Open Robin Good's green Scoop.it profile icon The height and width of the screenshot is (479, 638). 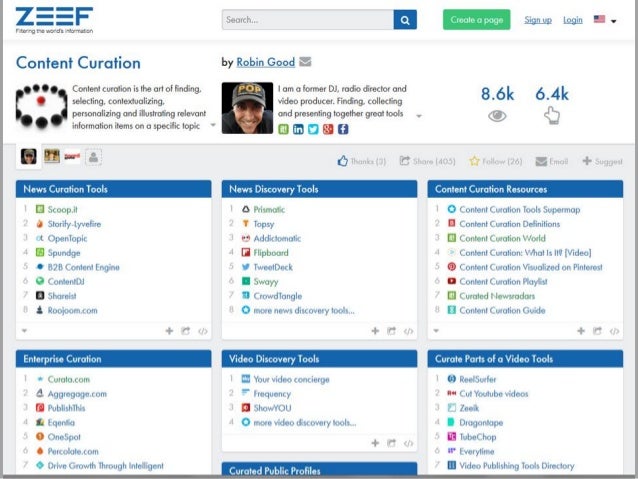[x=283, y=129]
